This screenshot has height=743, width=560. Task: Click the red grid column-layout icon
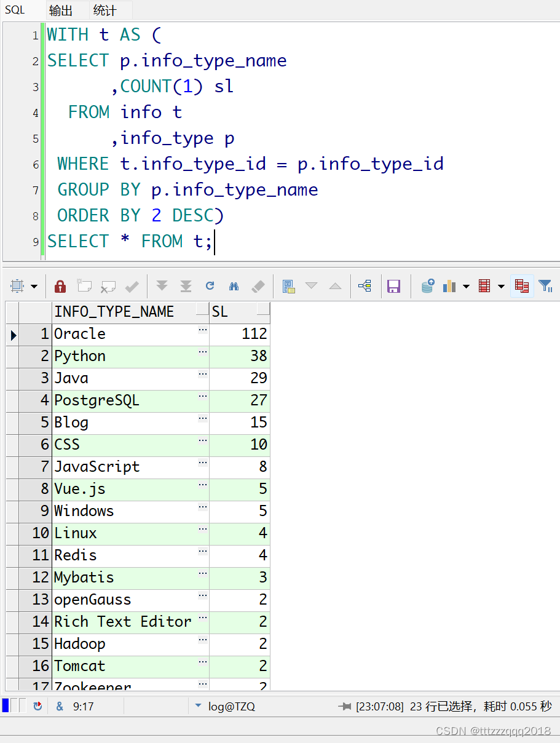pyautogui.click(x=484, y=286)
